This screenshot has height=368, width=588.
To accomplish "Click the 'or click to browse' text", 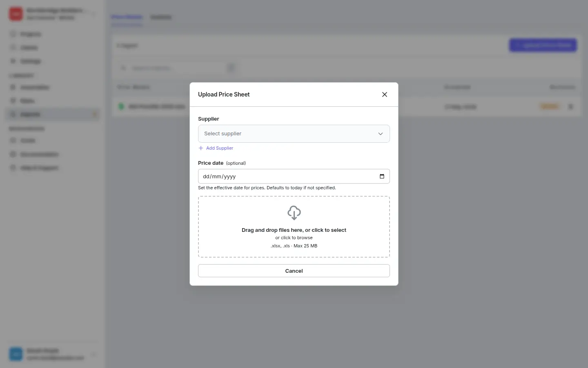I will (294, 238).
